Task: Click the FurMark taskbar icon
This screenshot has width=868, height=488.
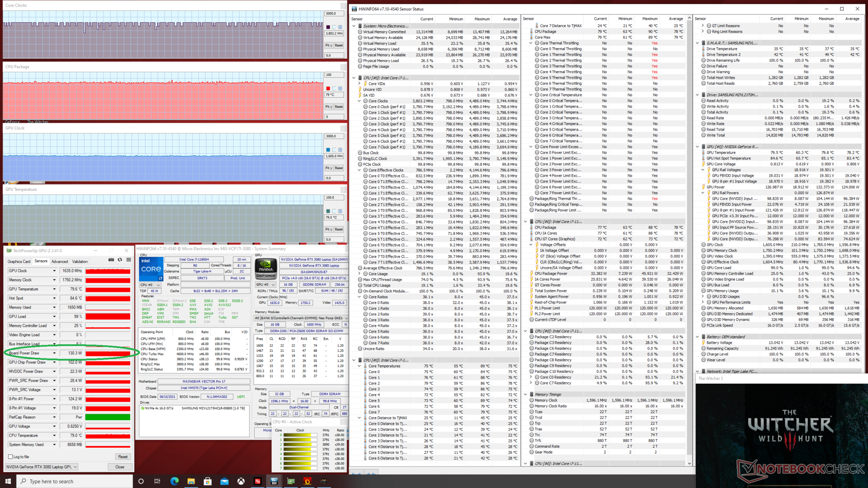Action: (307, 481)
